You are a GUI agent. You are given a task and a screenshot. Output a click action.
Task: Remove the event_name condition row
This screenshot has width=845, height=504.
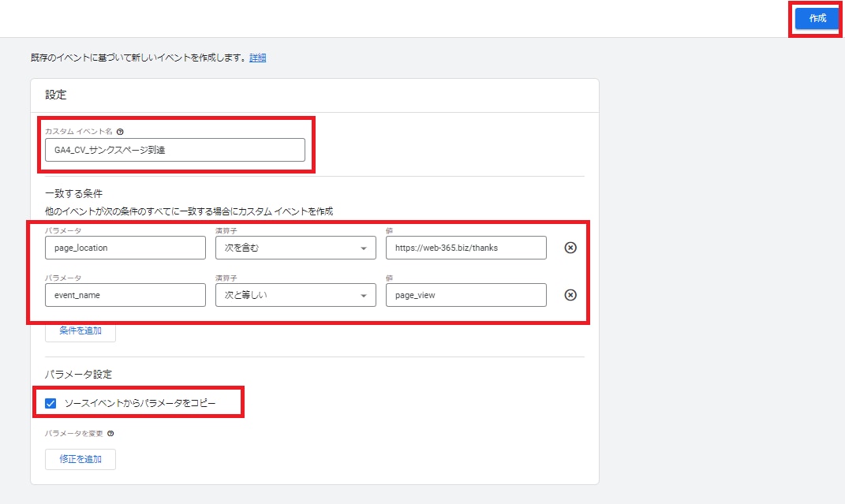tap(570, 295)
